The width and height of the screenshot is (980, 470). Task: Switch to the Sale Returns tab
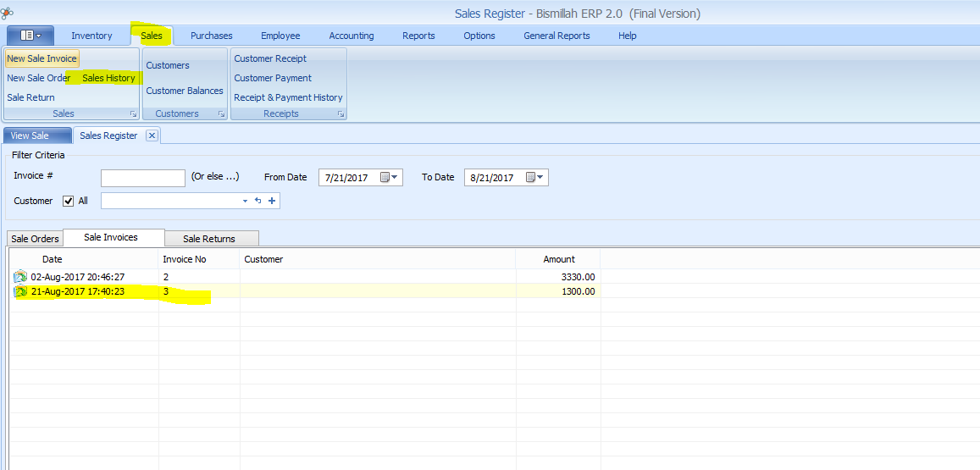(x=209, y=239)
